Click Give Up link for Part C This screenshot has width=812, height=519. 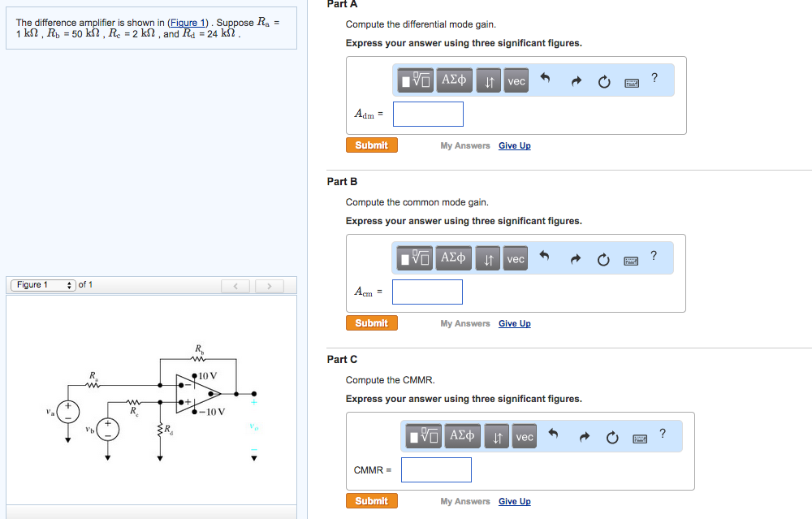[x=514, y=501]
